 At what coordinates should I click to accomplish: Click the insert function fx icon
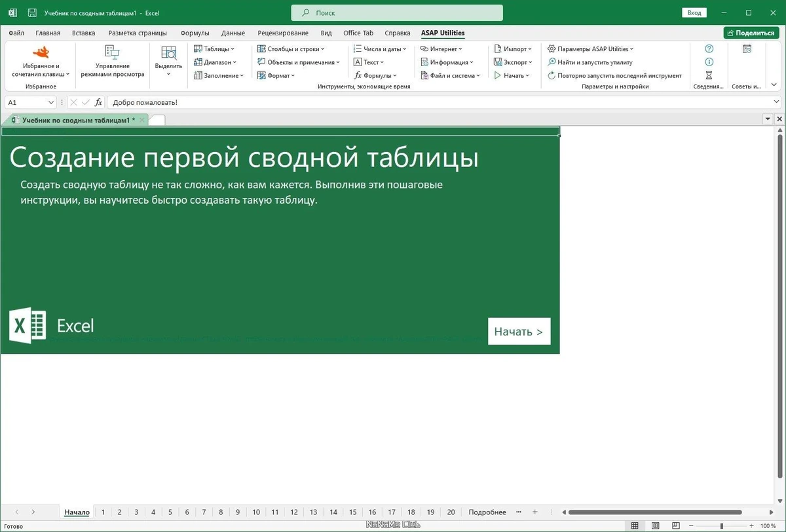point(98,102)
